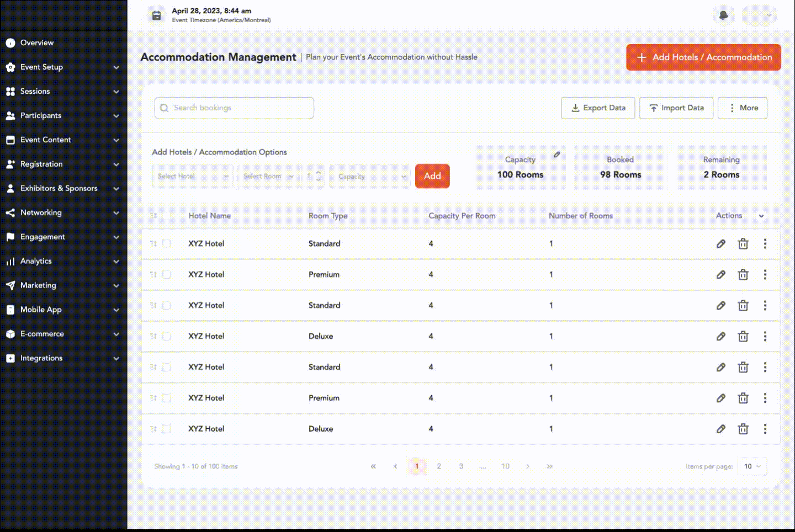This screenshot has height=532, width=795.
Task: Expand the Event Setup sidebar section
Action: pos(63,67)
